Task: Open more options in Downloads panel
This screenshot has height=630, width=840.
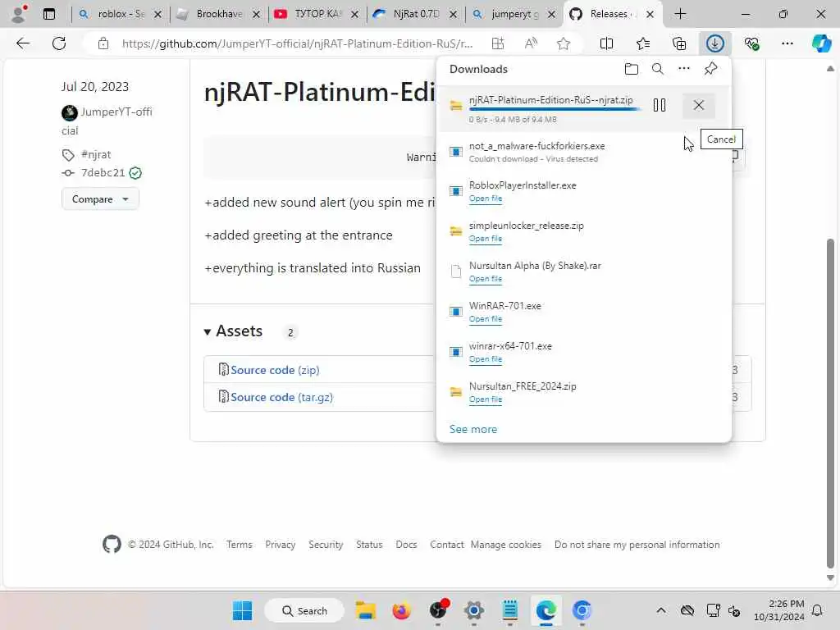Action: pyautogui.click(x=683, y=69)
